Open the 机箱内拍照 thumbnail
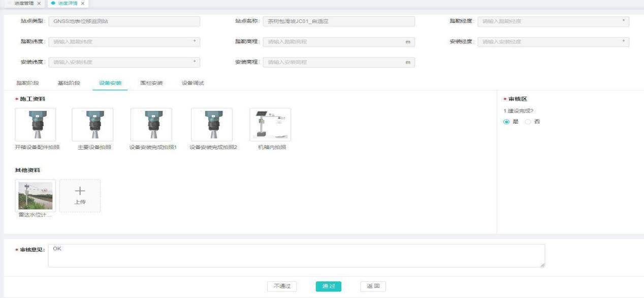Viewport: 644px width, 298px height. 270,125
